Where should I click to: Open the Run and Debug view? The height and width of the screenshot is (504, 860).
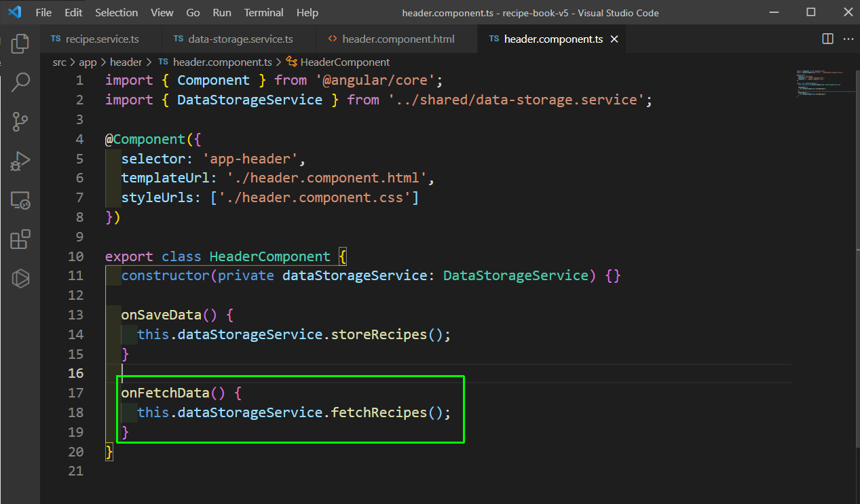click(x=20, y=161)
